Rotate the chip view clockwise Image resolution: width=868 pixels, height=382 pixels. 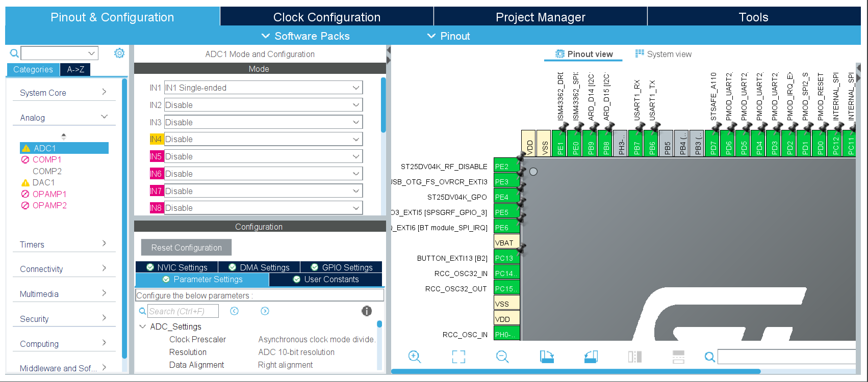pyautogui.click(x=547, y=357)
